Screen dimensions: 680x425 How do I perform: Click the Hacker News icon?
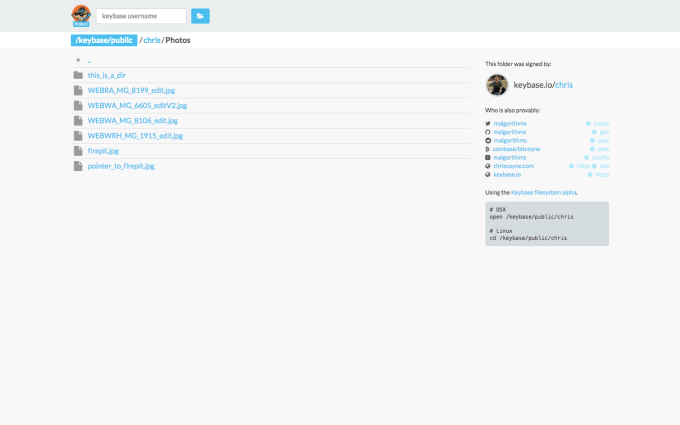click(488, 157)
